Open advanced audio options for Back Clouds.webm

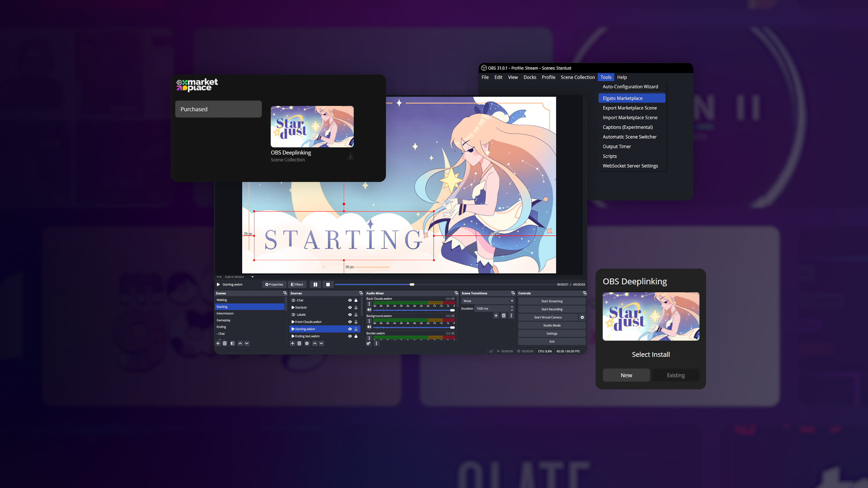pyautogui.click(x=369, y=303)
